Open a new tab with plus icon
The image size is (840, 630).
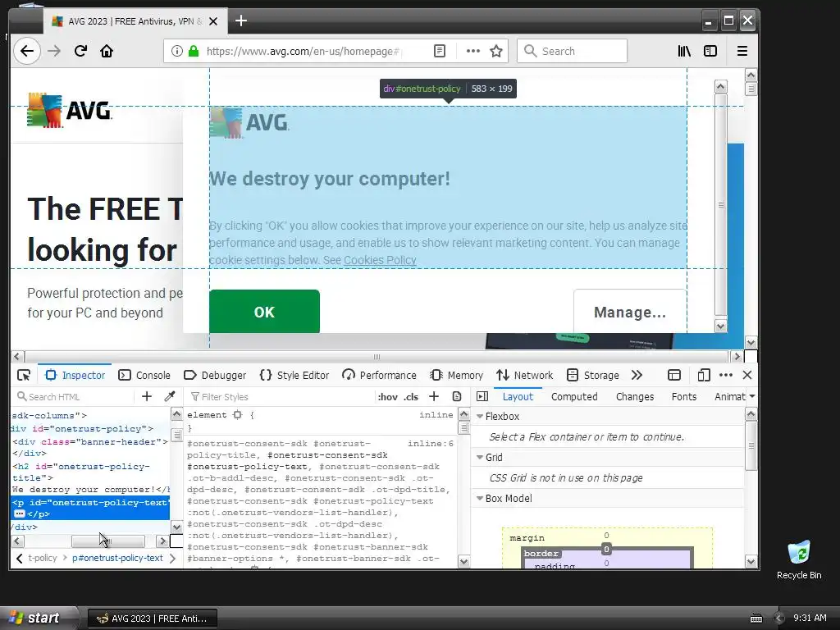(x=241, y=21)
